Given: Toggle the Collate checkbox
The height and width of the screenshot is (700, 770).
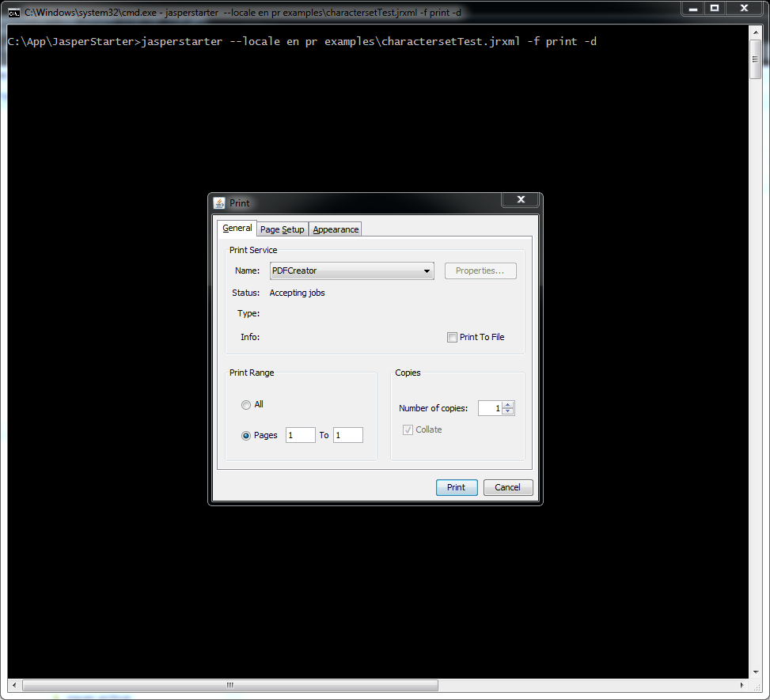Looking at the screenshot, I should pos(408,429).
